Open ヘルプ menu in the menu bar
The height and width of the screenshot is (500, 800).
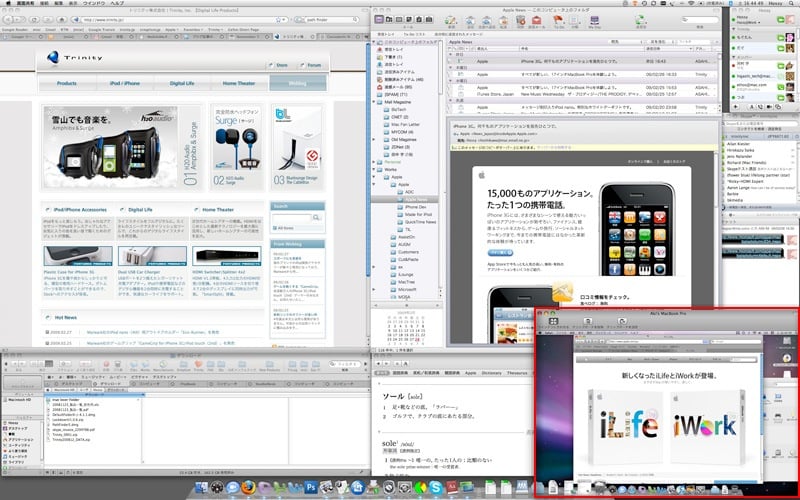click(x=117, y=3)
